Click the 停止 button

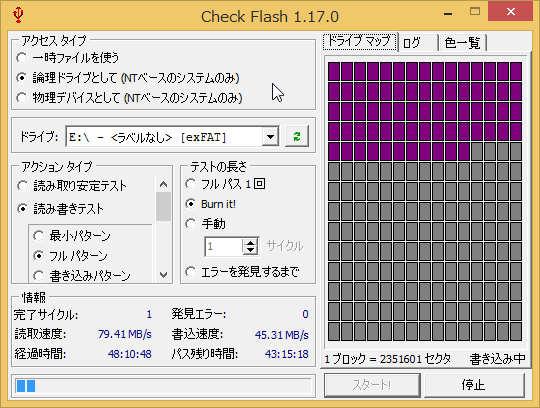(474, 385)
